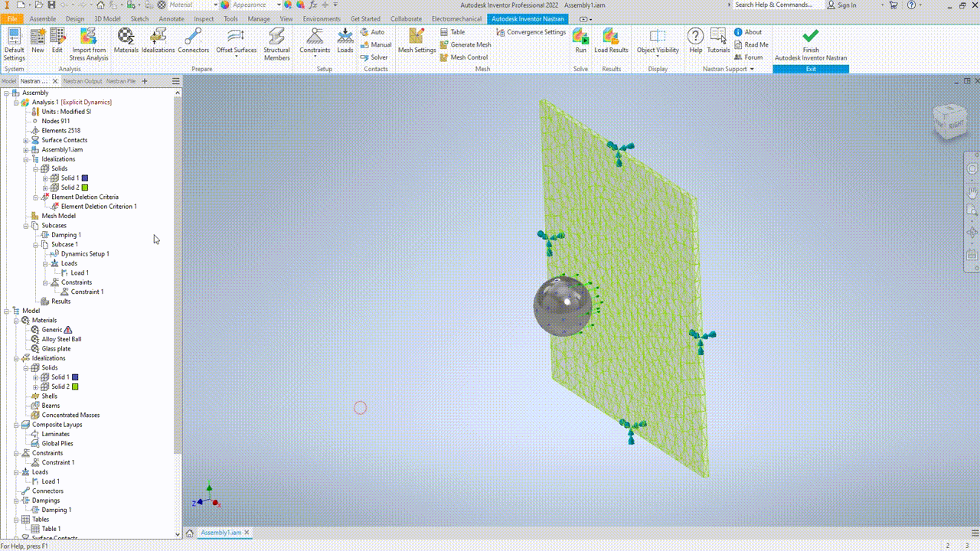Select the Structural Members tool
This screenshot has width=980, height=551.
coord(276,44)
